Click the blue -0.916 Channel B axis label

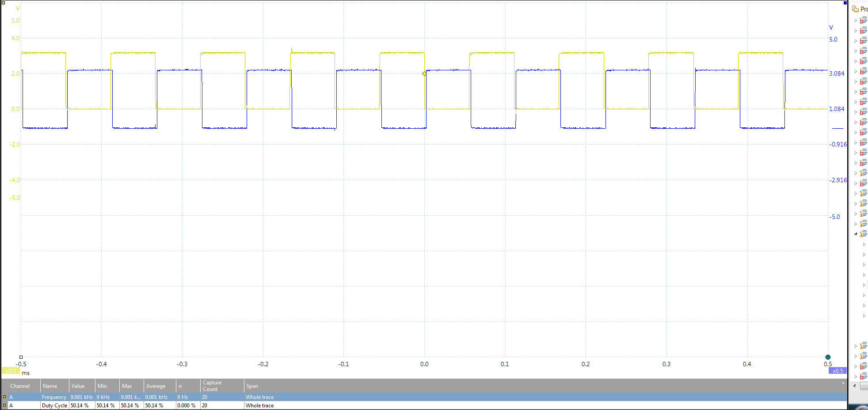click(x=838, y=144)
